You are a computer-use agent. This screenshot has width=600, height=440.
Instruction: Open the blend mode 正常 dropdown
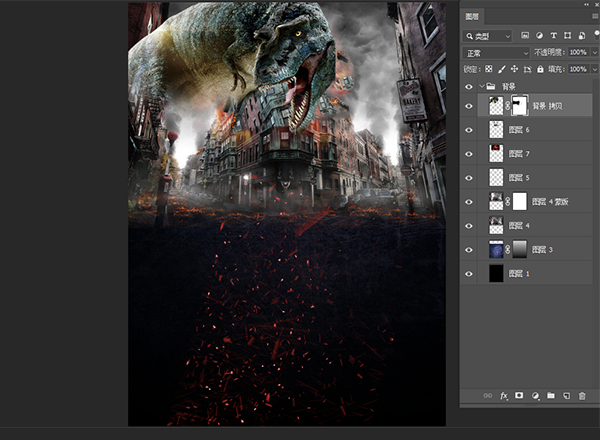click(496, 52)
